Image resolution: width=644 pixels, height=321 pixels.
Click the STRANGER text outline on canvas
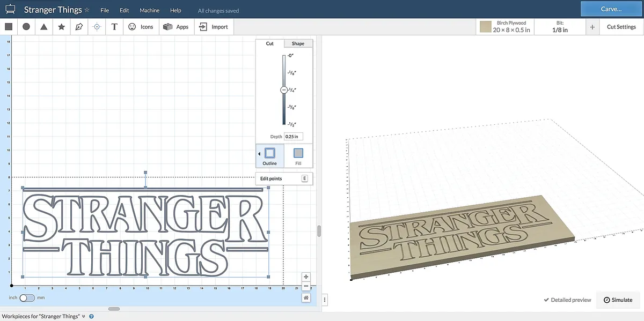(x=146, y=217)
